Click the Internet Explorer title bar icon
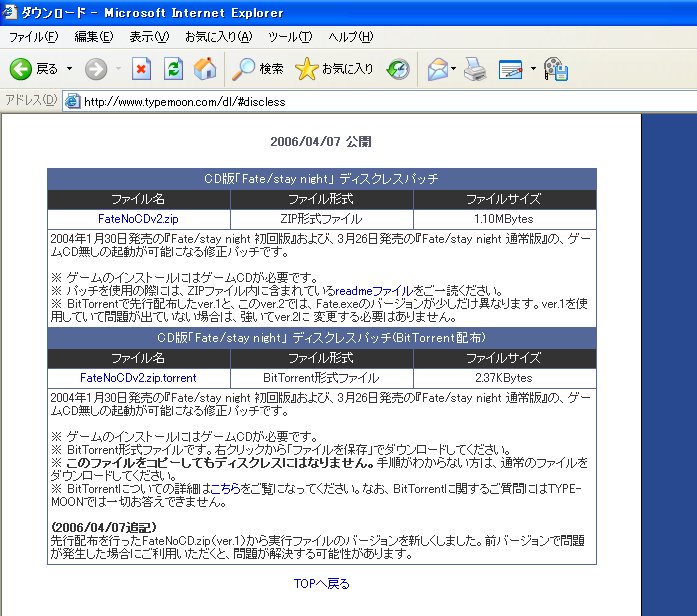The width and height of the screenshot is (697, 616). pos(9,12)
